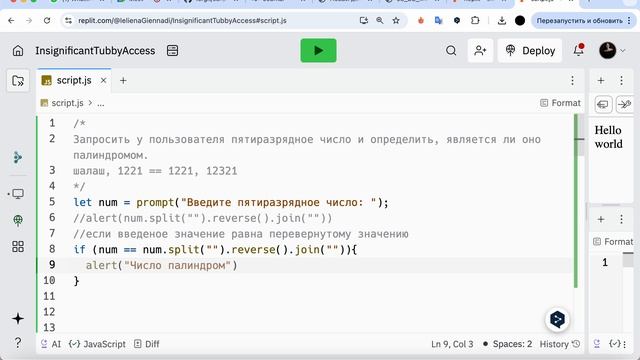Toggle the Diff view

tap(147, 344)
